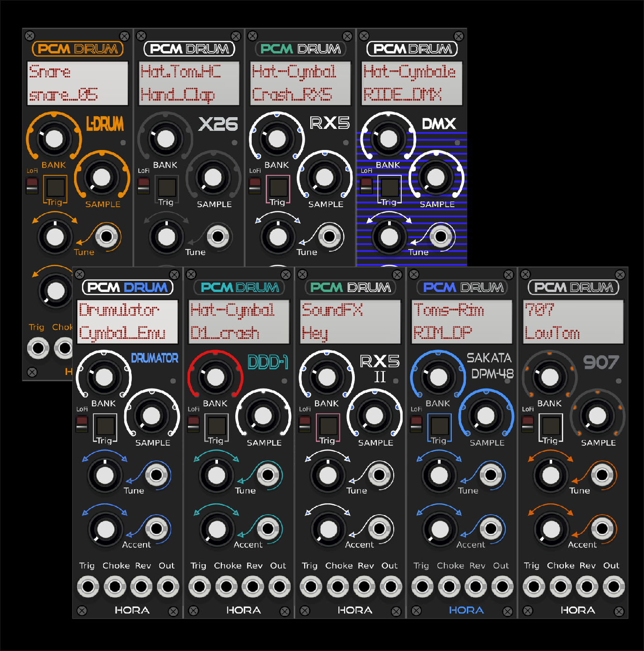This screenshot has width=644, height=651.
Task: Click the 707 LowTom display on 907 module
Action: coord(573,322)
